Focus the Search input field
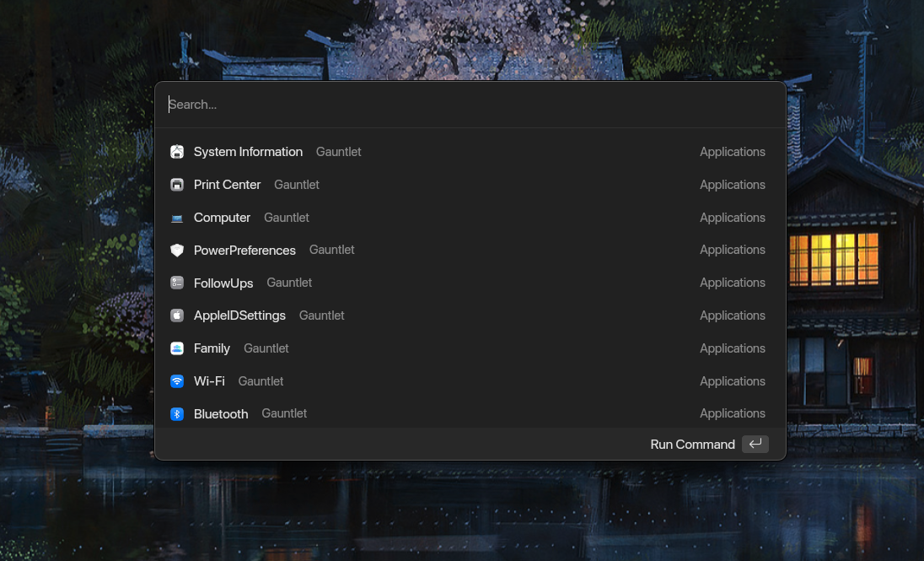Screen dimensions: 924x561 470,105
